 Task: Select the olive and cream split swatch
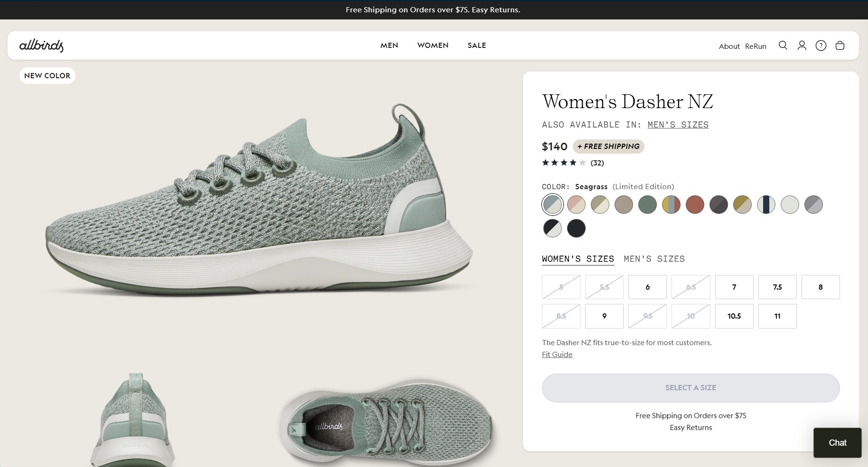point(600,205)
